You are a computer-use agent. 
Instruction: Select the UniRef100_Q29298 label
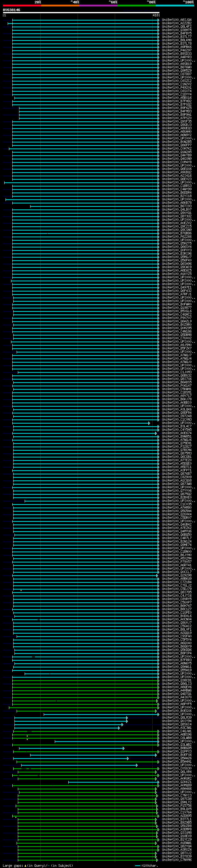pos(176,575)
